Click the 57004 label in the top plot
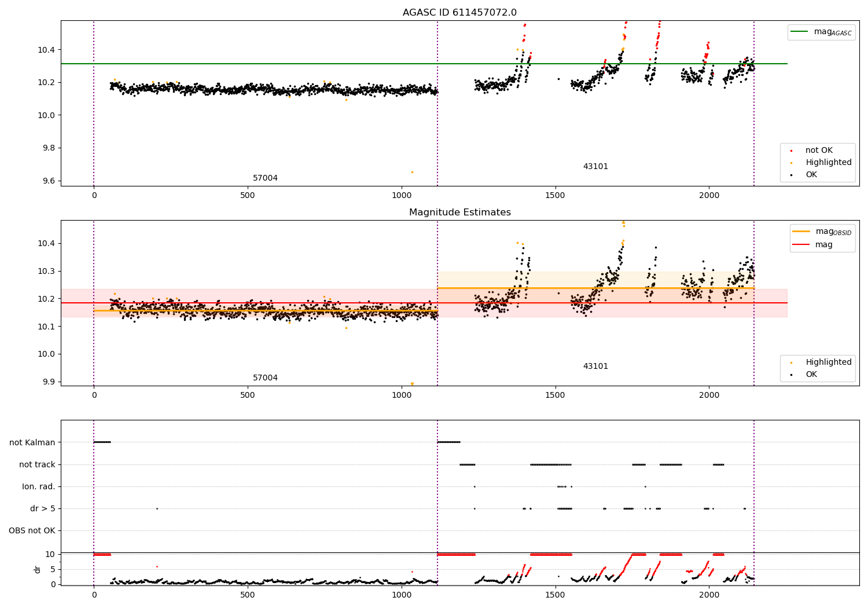 point(265,178)
